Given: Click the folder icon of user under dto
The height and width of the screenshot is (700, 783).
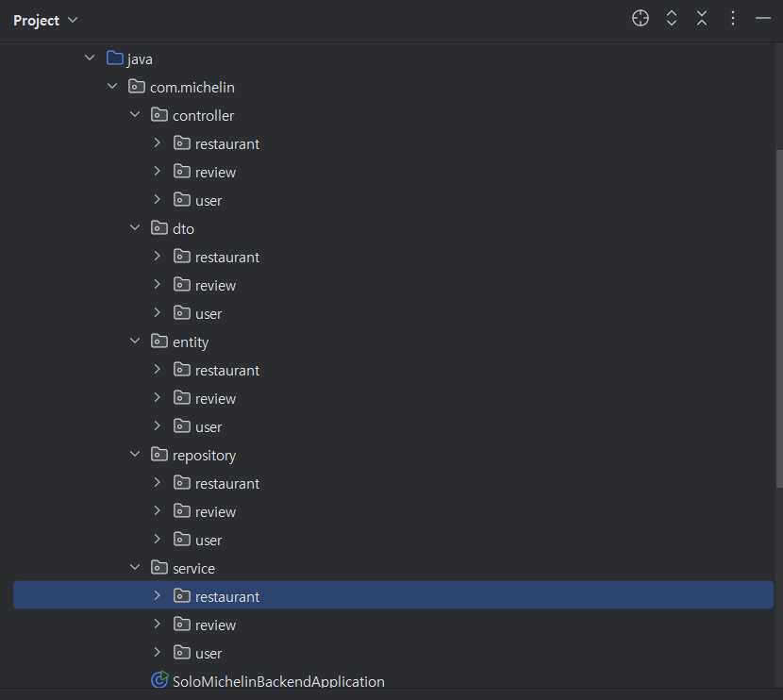Looking at the screenshot, I should pyautogui.click(x=182, y=313).
